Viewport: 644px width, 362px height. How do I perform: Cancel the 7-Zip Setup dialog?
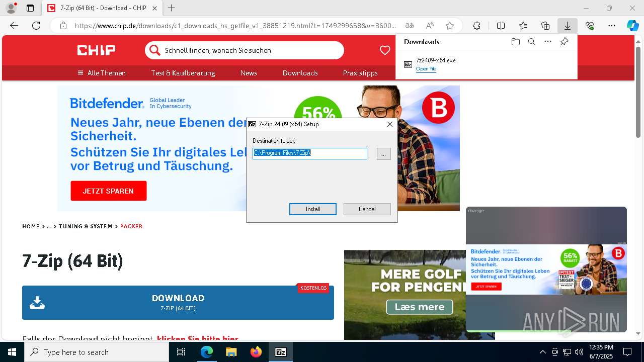click(x=367, y=209)
